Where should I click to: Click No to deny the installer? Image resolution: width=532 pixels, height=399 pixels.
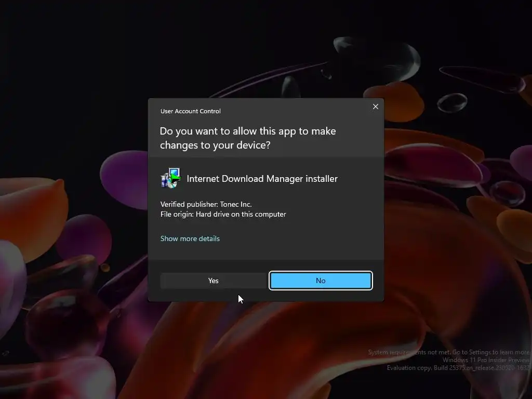click(321, 281)
